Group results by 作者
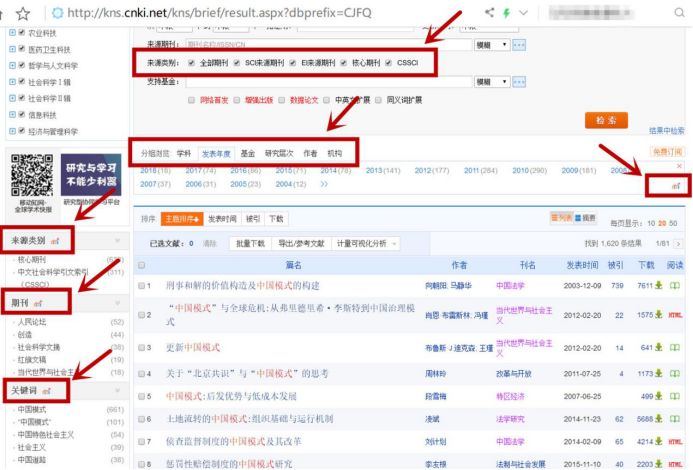This screenshot has width=693, height=470. pos(310,153)
